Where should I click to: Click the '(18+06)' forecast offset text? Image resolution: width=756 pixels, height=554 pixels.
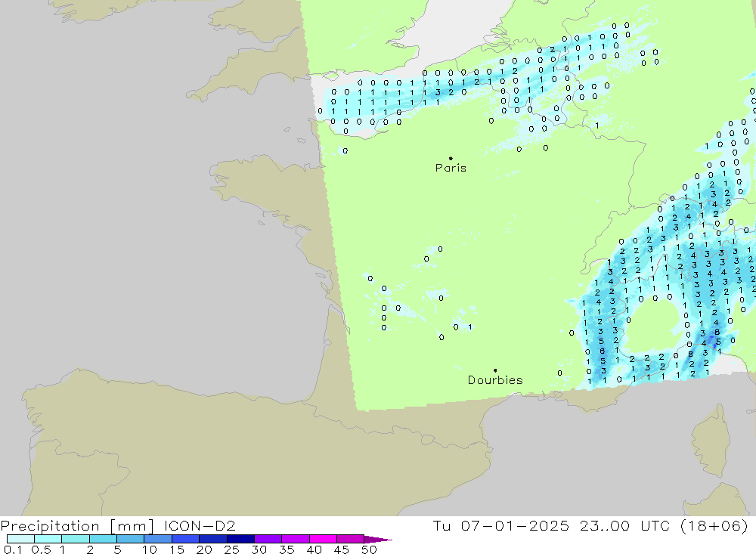tap(714, 525)
